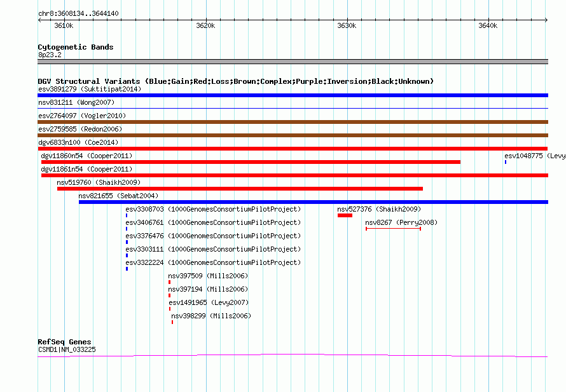Click the DGV Structural Variants track title

[236, 81]
